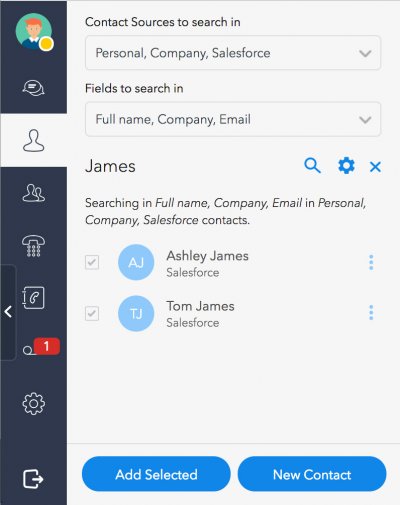The image size is (400, 505).
Task: Toggle checkbox for Ashley James
Action: click(x=92, y=262)
